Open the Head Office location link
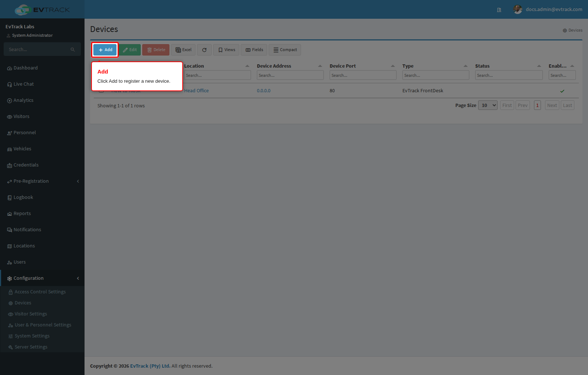This screenshot has height=375, width=588. [x=196, y=91]
